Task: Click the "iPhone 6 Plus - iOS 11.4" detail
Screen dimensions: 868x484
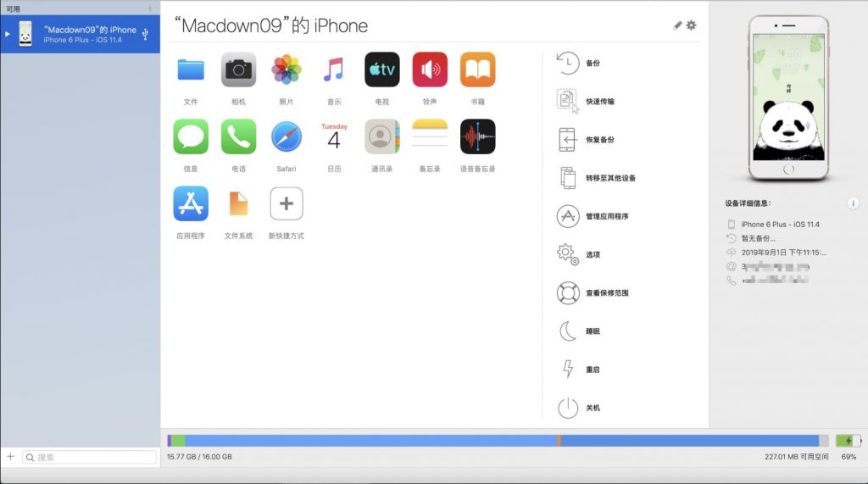Action: (780, 225)
